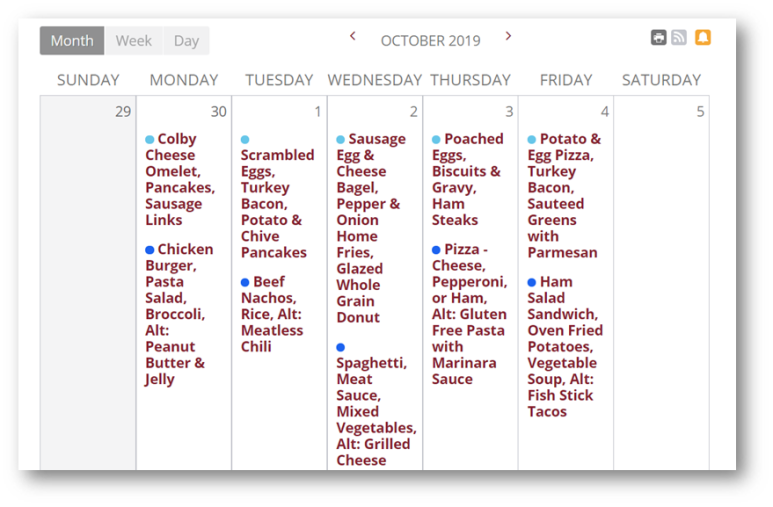Click dark blue dot before Beef Nachos
773x507 pixels.
[x=245, y=283]
